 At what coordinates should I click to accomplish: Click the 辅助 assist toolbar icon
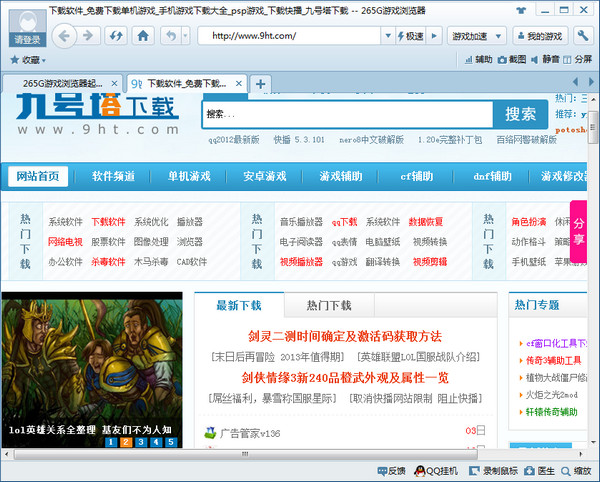click(478, 59)
